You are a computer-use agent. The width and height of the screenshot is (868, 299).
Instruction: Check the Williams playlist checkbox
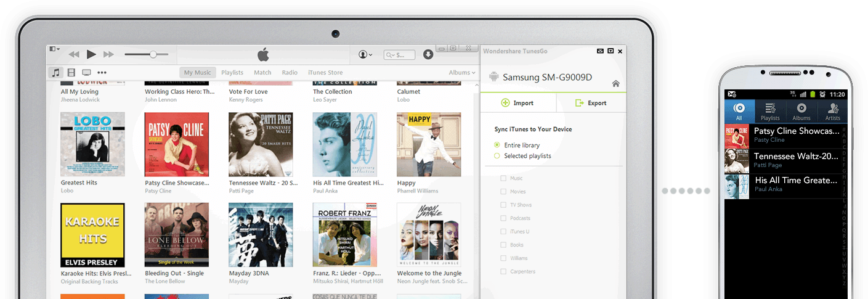[x=503, y=258]
